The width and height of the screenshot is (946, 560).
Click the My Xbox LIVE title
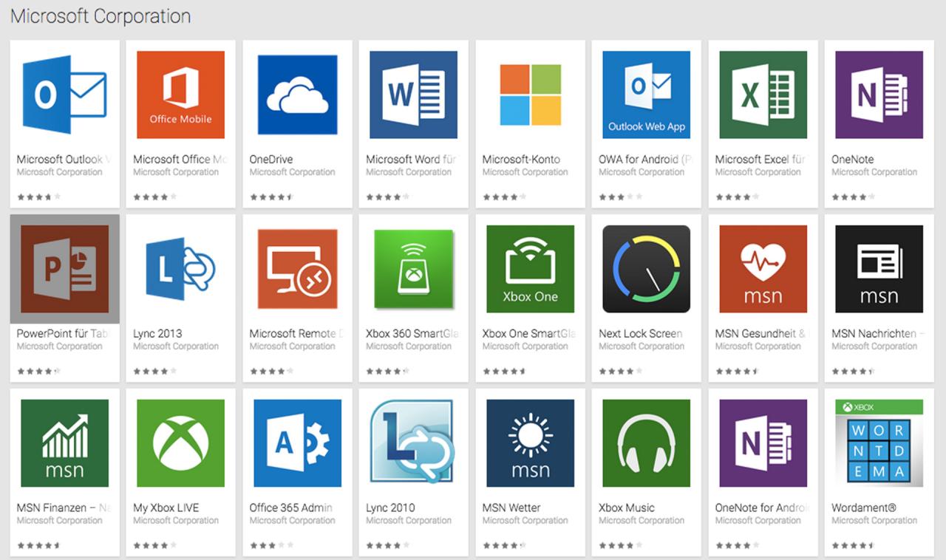pyautogui.click(x=166, y=508)
